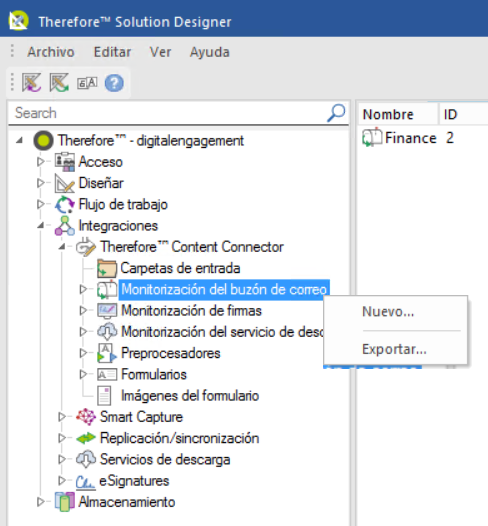Screen dimensions: 488x526
Task: Click the first toolbar icon with purple arrow
Action: [32, 83]
